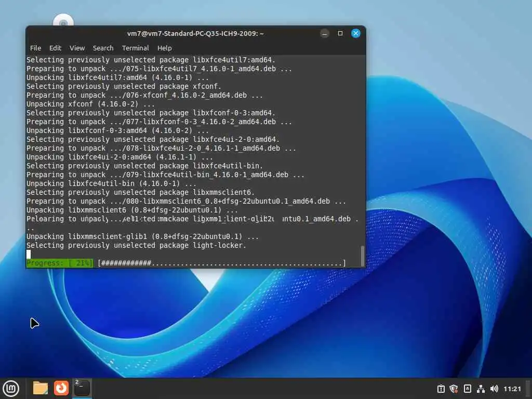Click the terminal vertical scrollbar handle
The height and width of the screenshot is (399, 532).
(x=362, y=256)
